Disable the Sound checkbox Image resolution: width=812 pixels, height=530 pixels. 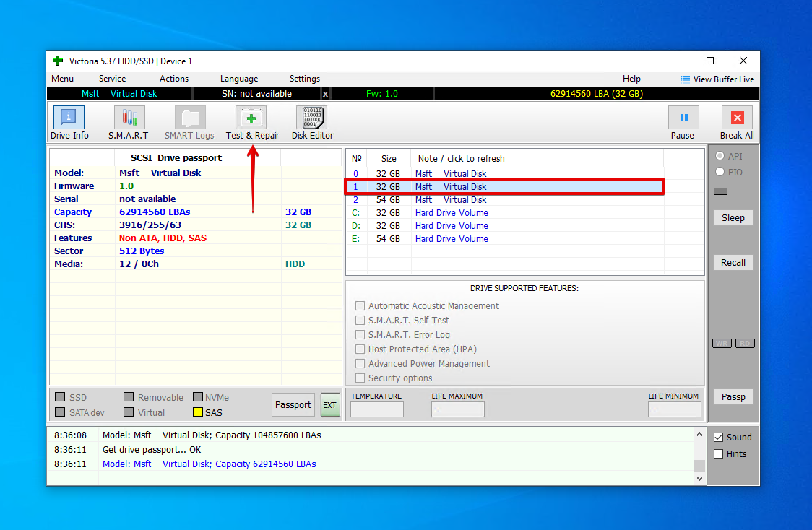point(718,438)
